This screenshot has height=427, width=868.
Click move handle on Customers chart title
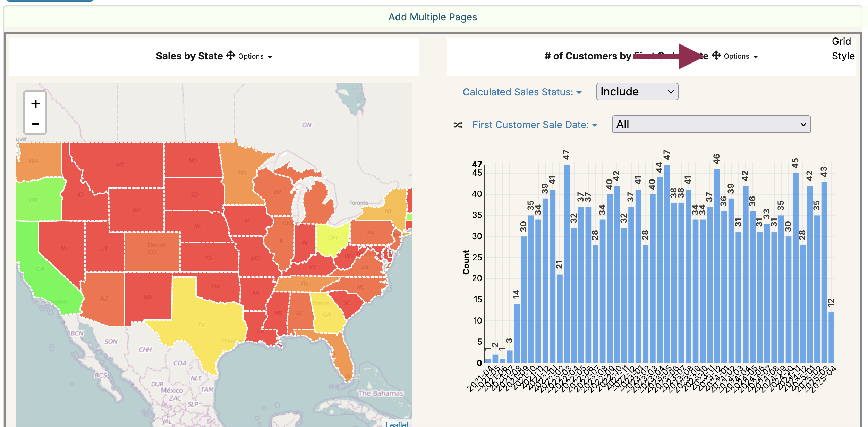(716, 56)
